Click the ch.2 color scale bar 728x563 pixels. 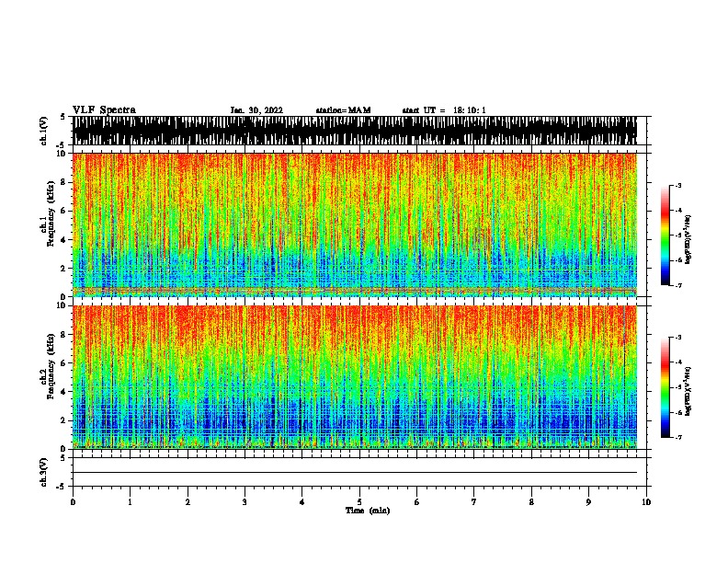tap(665, 387)
